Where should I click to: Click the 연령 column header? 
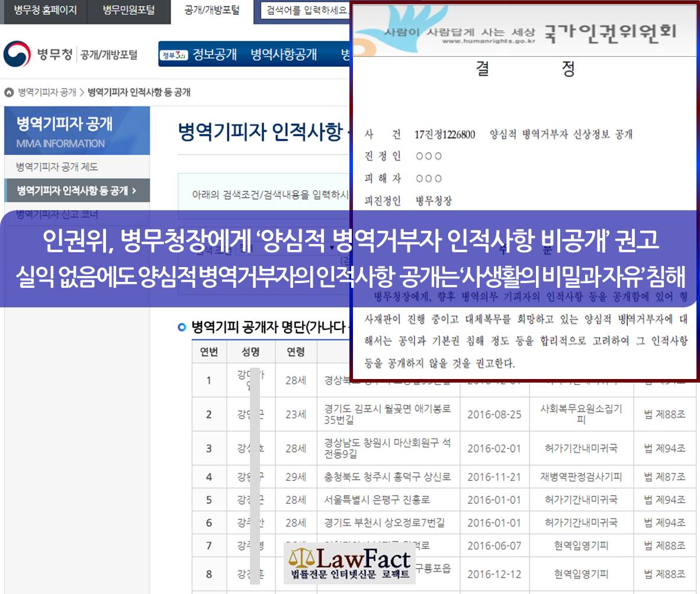pos(296,352)
